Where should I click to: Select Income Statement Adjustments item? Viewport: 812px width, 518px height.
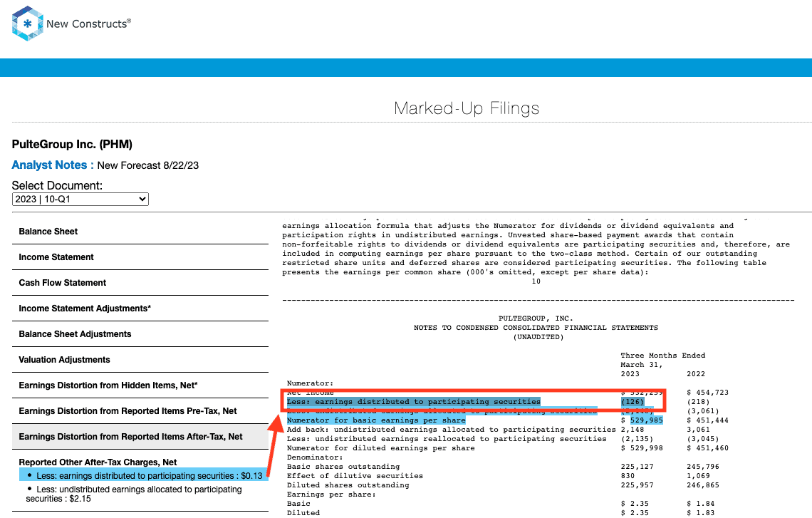[140, 309]
